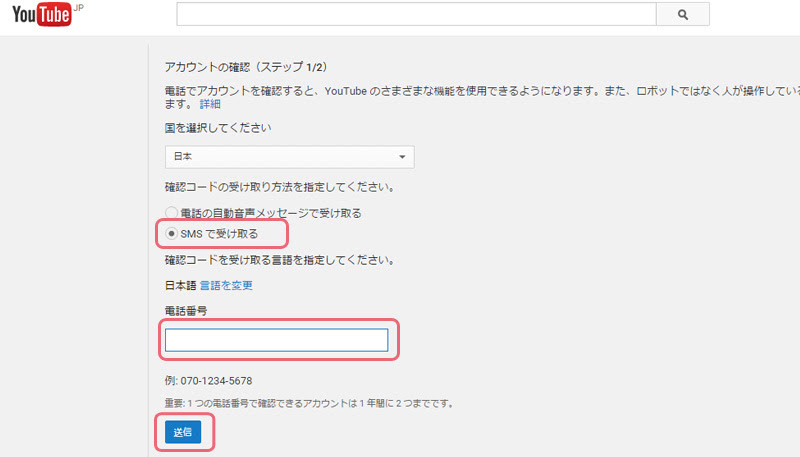Select 電話の自動音声メッセージで受け取る radio option

pyautogui.click(x=171, y=212)
